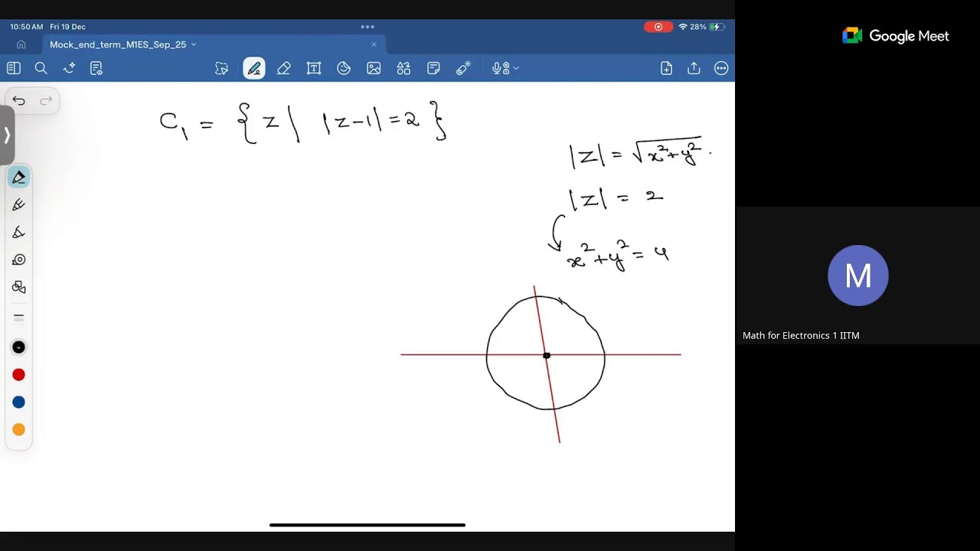Select the text box tool
Viewport: 980px width, 551px height.
click(x=314, y=68)
